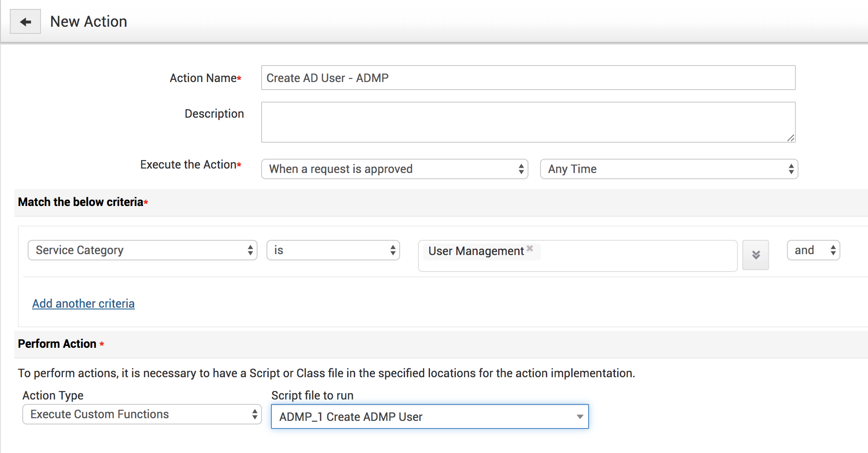Image resolution: width=868 pixels, height=453 pixels.
Task: Expand the Execute Custom Functions dropdown
Action: [x=142, y=414]
